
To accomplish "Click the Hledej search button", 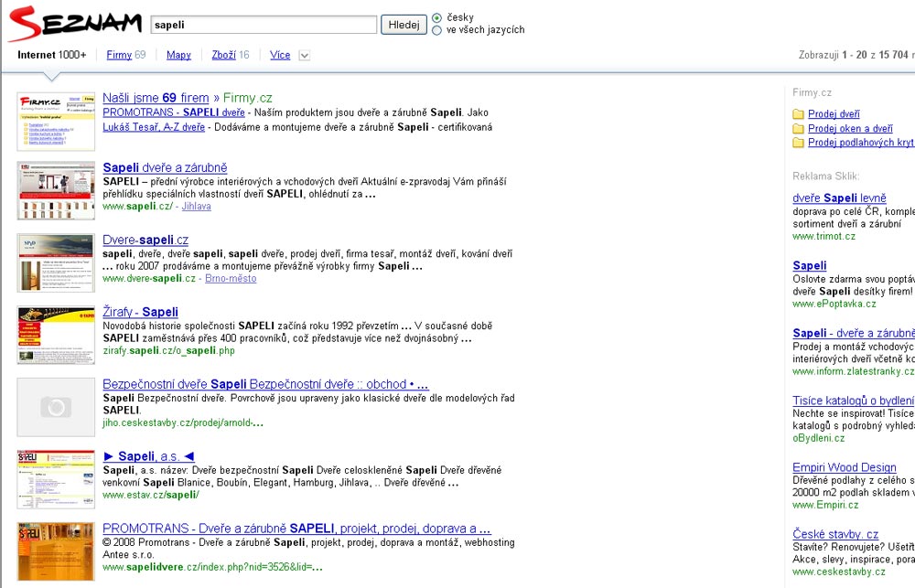I will coord(404,25).
